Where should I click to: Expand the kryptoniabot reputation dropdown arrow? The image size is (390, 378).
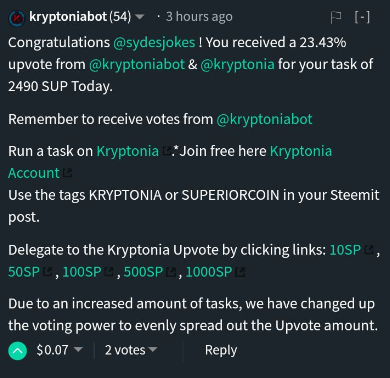[140, 17]
